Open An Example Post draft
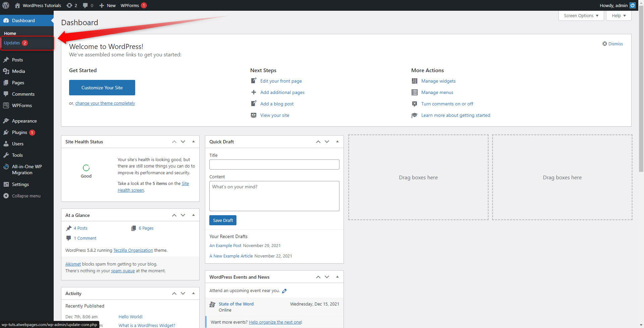The height and width of the screenshot is (328, 644). tap(225, 246)
